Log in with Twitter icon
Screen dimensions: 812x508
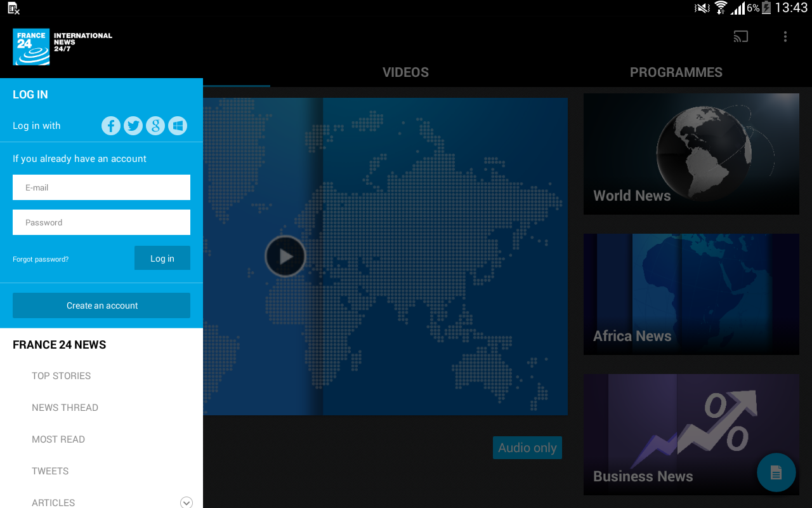click(133, 126)
